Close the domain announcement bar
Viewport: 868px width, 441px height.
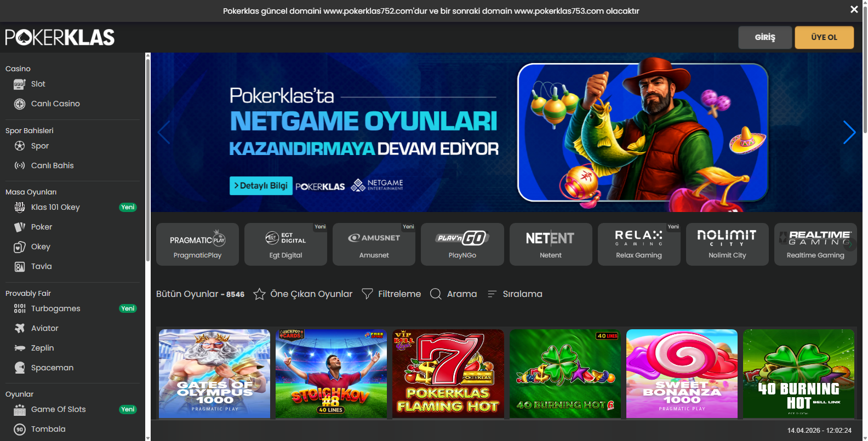[x=854, y=9]
